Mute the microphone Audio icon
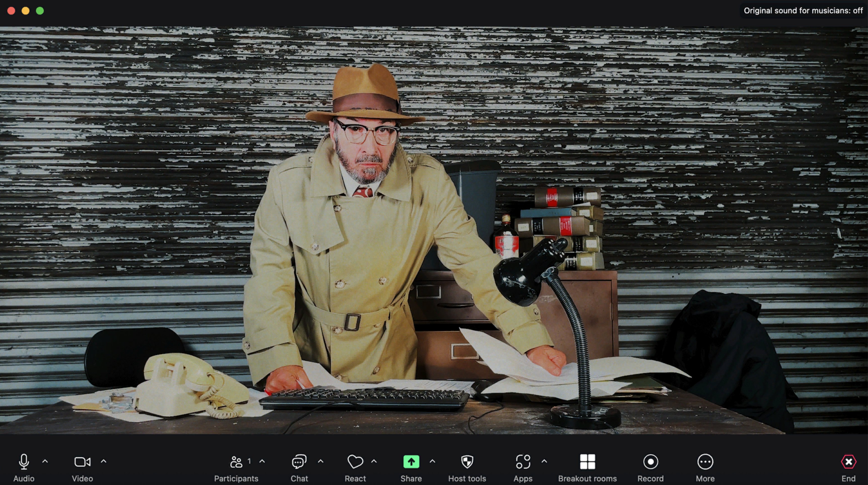The image size is (868, 485). pyautogui.click(x=24, y=462)
